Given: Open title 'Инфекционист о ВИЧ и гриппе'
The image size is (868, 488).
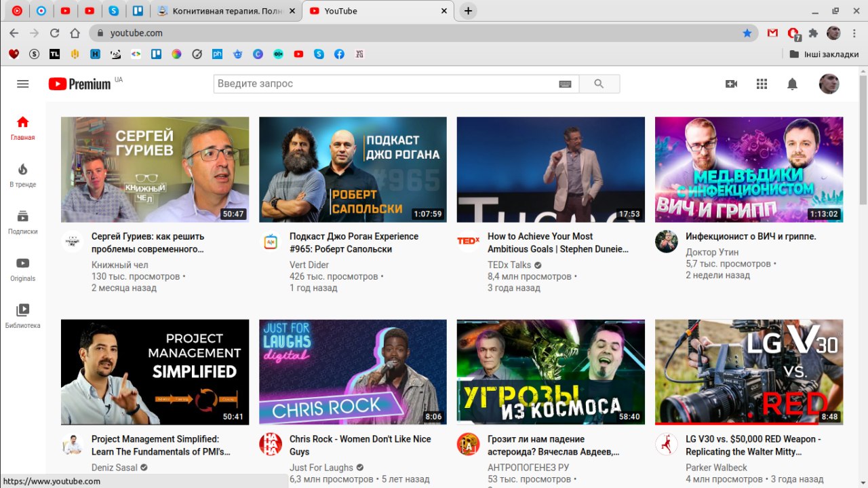Looking at the screenshot, I should pos(751,236).
